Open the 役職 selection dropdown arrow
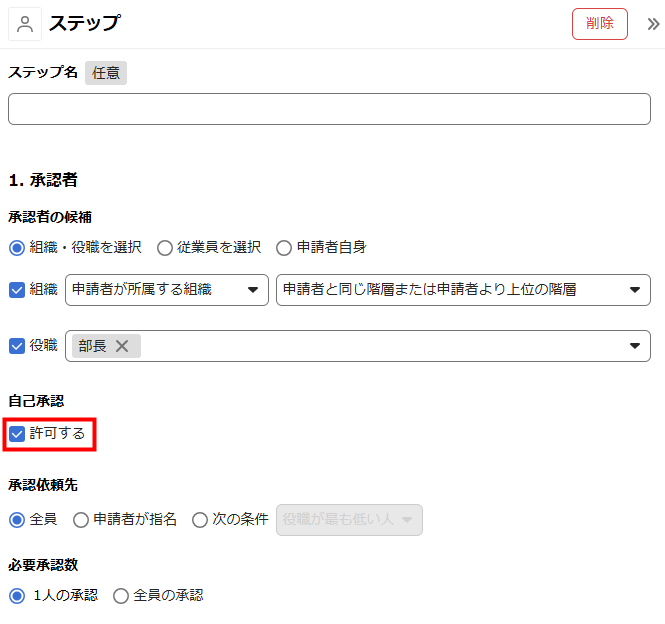 point(634,346)
